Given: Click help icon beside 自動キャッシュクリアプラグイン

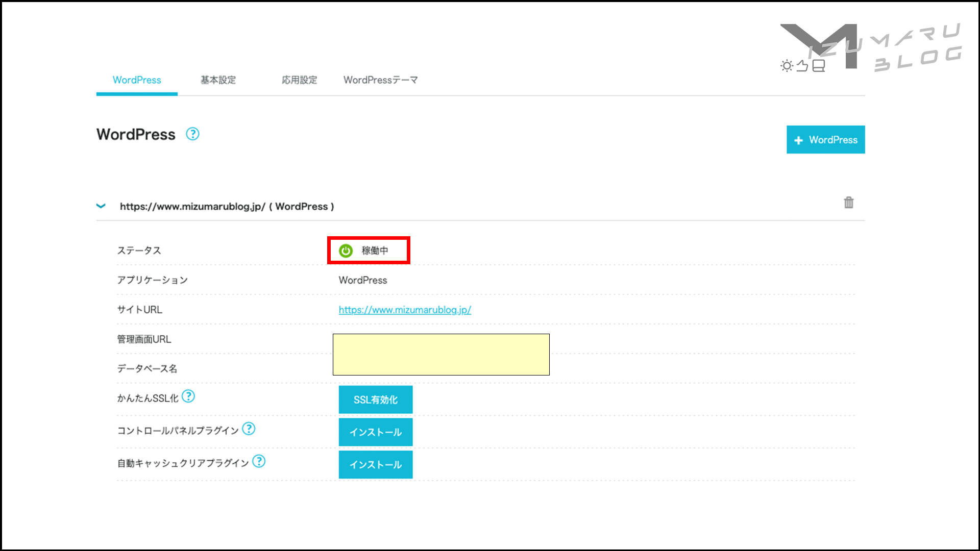Looking at the screenshot, I should click(x=259, y=461).
